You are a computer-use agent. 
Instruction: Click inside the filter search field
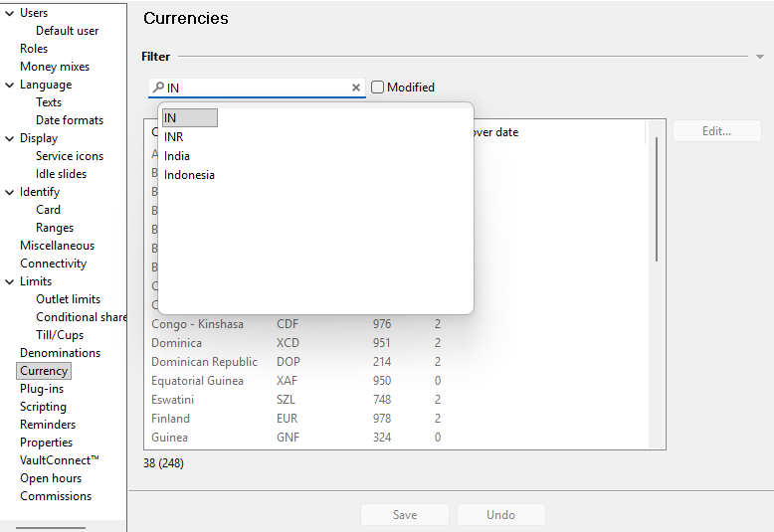(257, 88)
